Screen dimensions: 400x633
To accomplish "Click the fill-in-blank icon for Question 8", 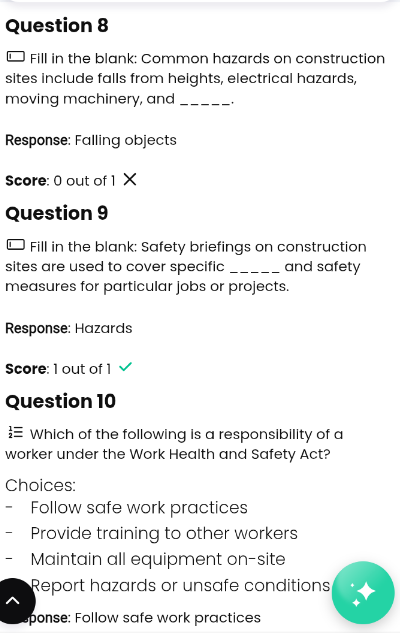I will tap(16, 57).
